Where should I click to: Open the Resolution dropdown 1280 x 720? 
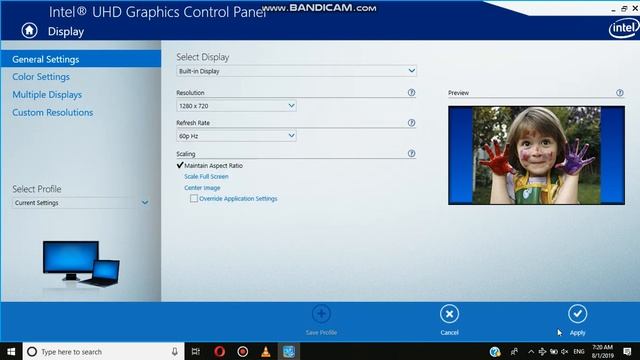[x=236, y=106]
